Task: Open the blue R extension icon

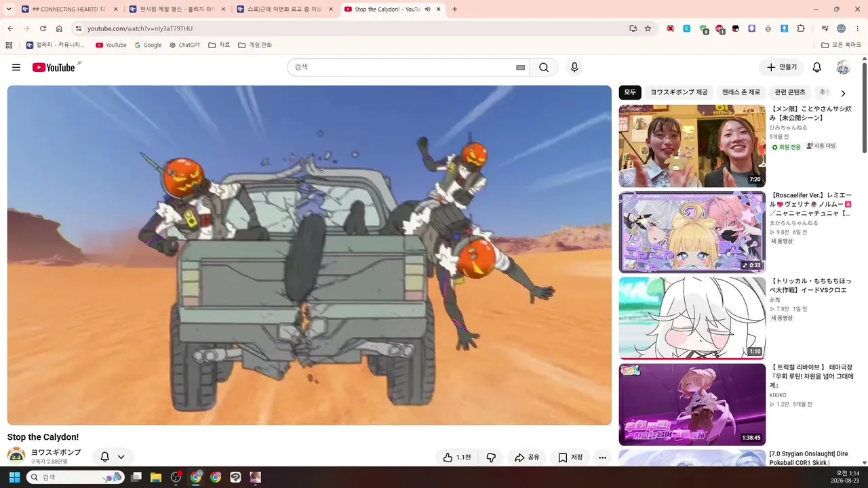Action: (687, 28)
